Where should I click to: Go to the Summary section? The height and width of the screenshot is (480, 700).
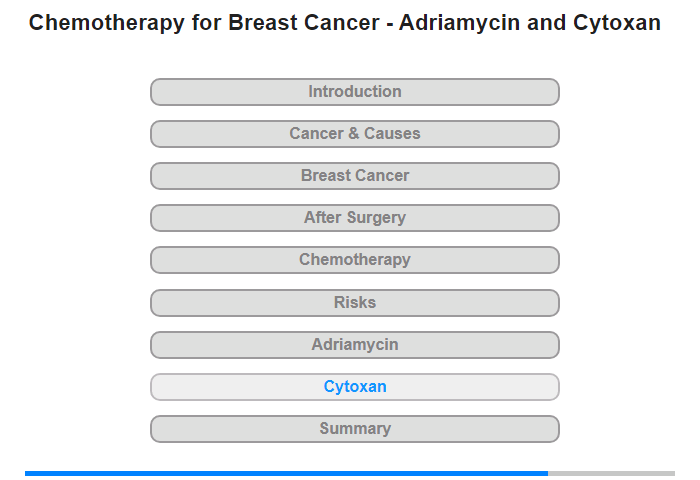(x=355, y=429)
